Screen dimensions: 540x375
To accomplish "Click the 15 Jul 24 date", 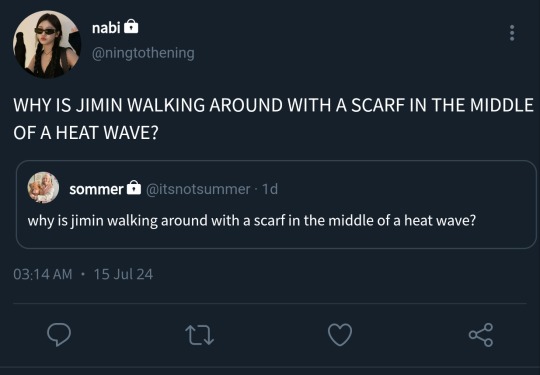I will click(x=123, y=274).
